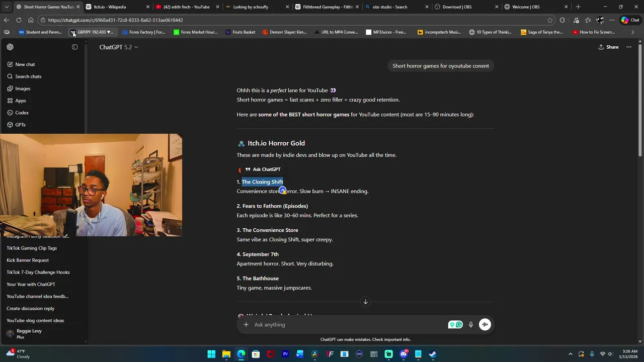The height and width of the screenshot is (362, 644).
Task: Open MP3Juices bookmark
Action: click(x=386, y=32)
